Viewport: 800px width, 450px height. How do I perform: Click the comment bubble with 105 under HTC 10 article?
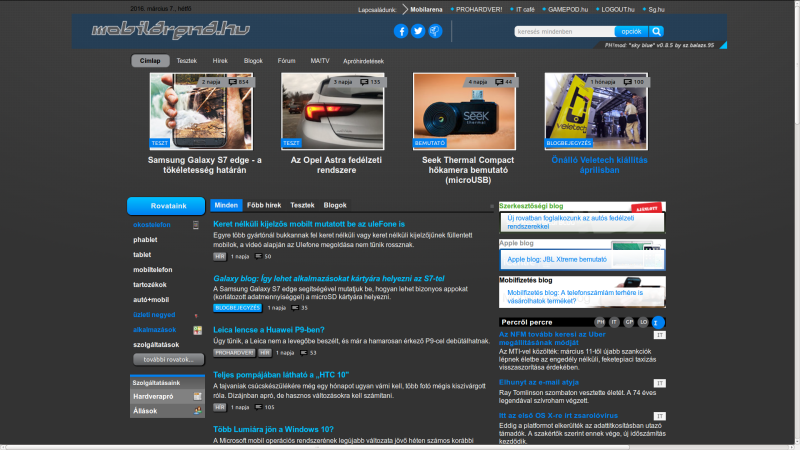258,407
